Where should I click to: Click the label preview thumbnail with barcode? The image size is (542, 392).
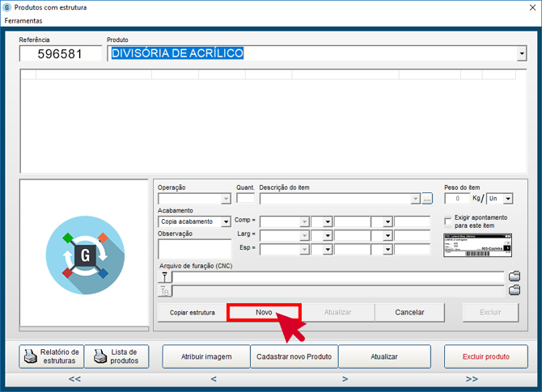477,245
